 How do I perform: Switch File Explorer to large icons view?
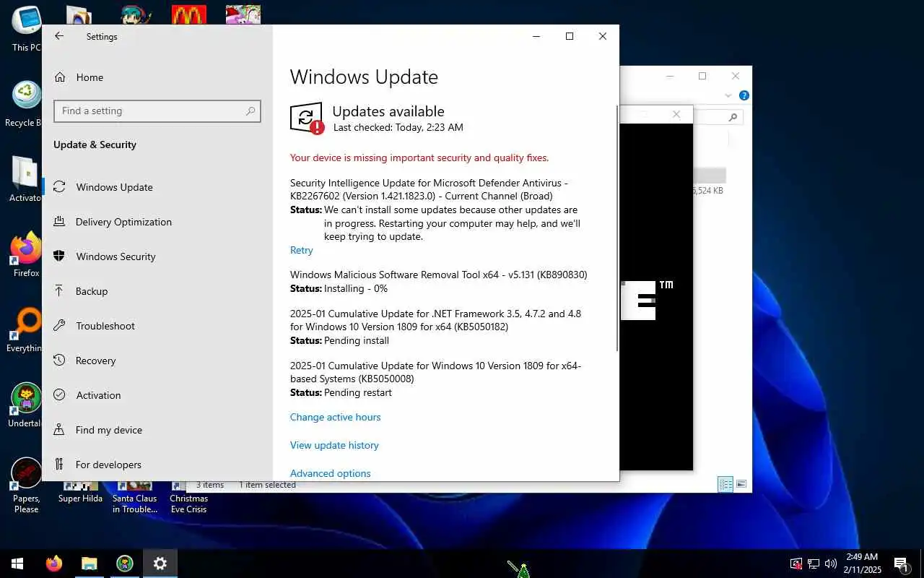click(x=741, y=484)
